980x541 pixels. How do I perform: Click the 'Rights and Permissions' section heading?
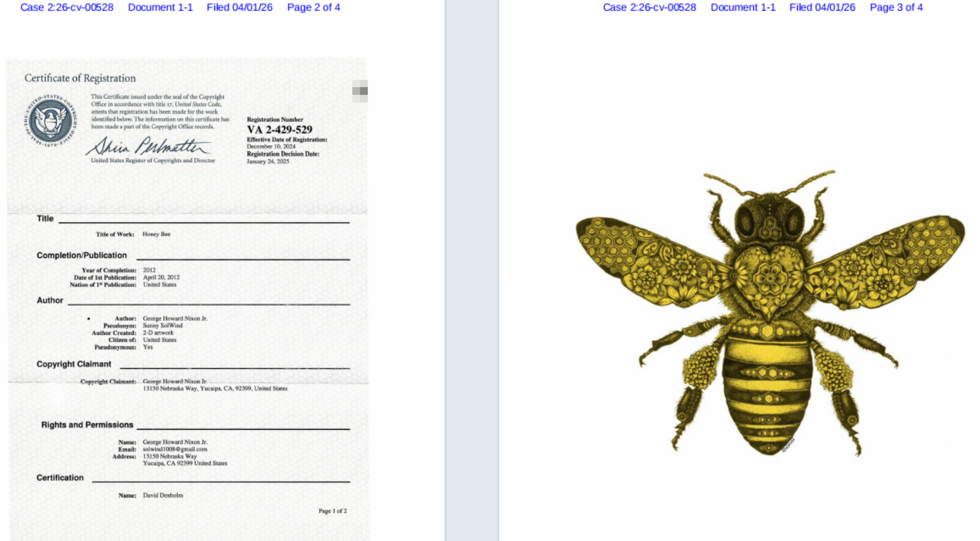click(x=87, y=424)
